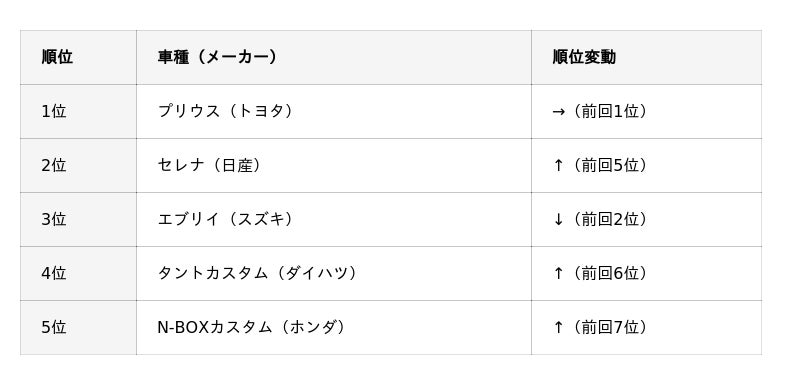Select the 5位 rank cell

[x=78, y=327]
